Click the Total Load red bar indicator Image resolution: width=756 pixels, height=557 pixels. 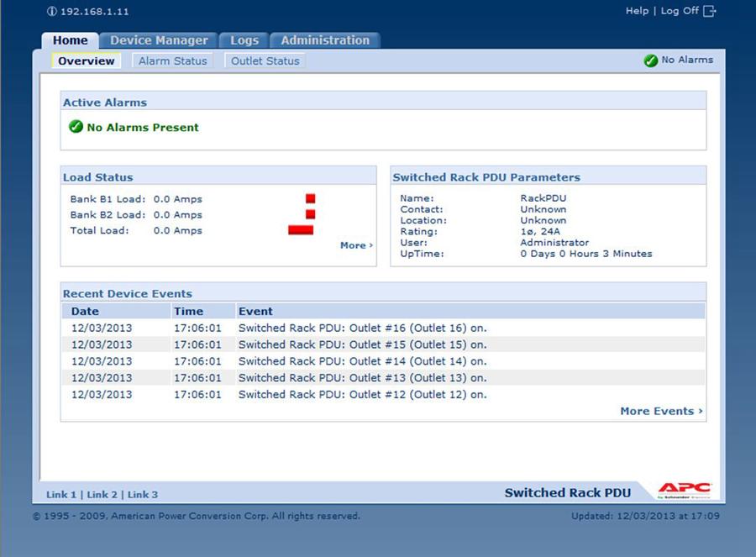[x=300, y=230]
